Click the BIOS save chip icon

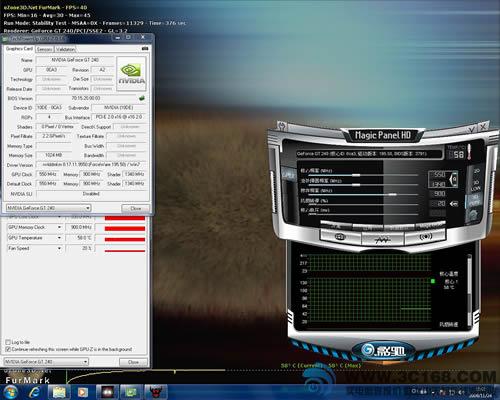[x=142, y=98]
